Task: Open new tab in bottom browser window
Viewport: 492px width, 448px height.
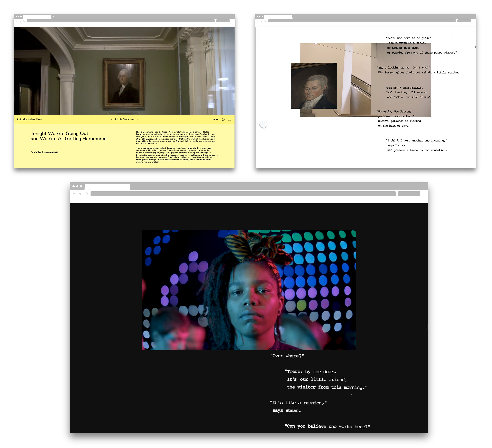Action: (134, 187)
